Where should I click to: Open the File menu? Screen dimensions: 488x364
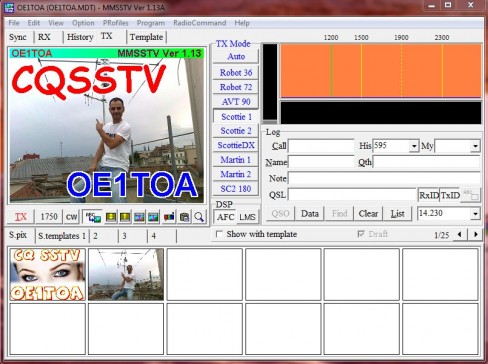coord(14,23)
